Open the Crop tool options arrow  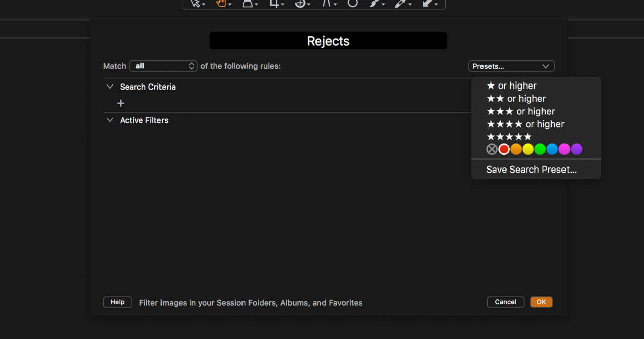[x=282, y=5]
